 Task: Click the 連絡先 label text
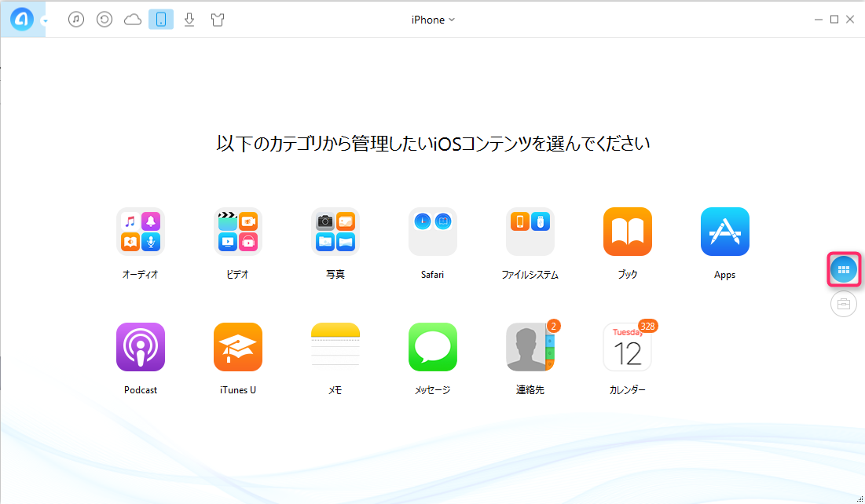pyautogui.click(x=530, y=390)
